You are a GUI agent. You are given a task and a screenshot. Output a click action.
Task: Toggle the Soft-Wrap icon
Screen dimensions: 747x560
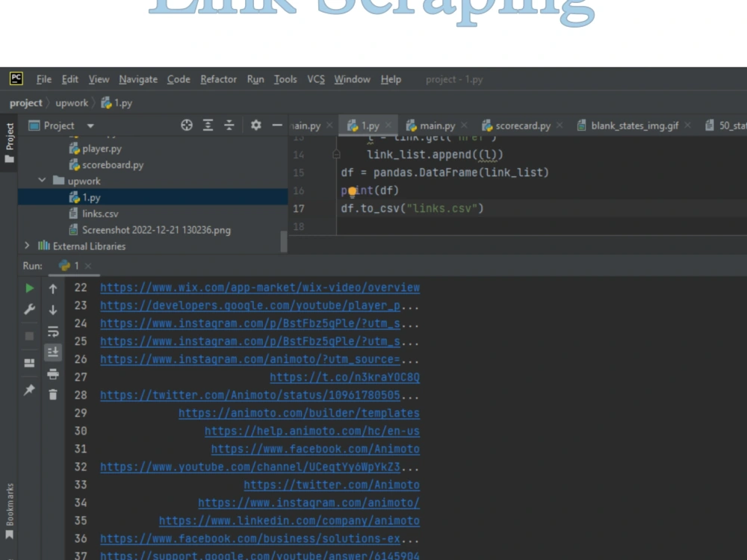(53, 332)
